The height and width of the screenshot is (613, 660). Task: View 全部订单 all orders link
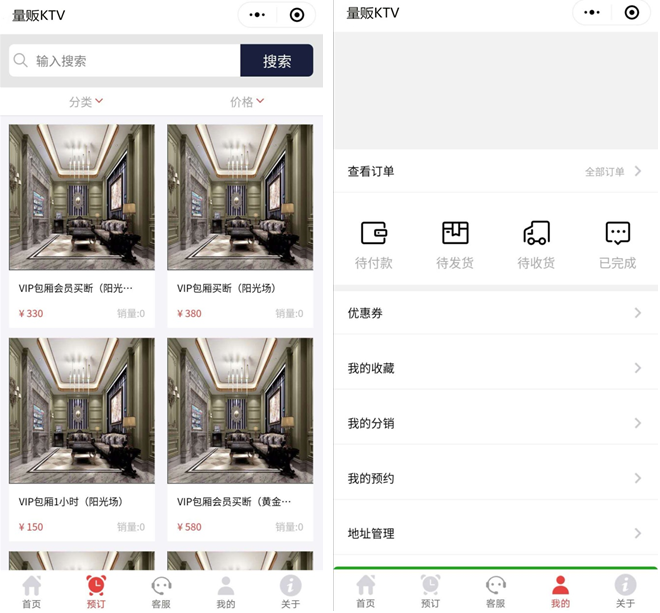(611, 172)
